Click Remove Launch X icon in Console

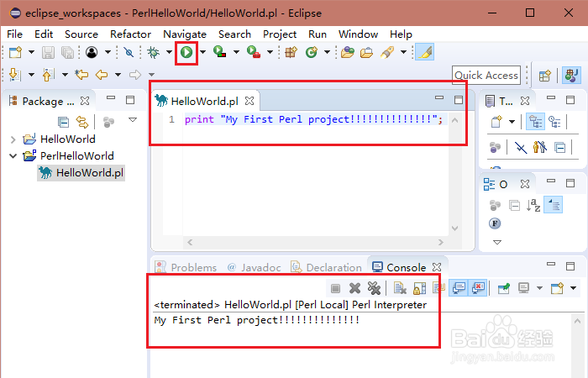tap(354, 288)
